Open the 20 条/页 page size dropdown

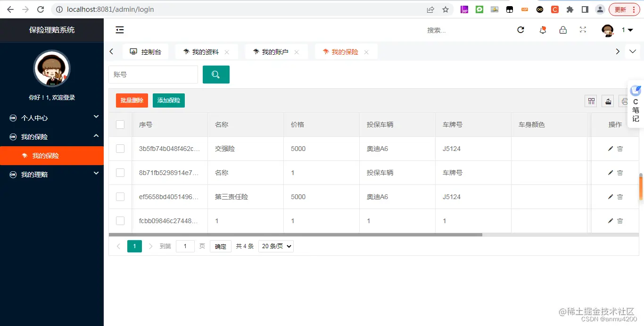pos(276,246)
